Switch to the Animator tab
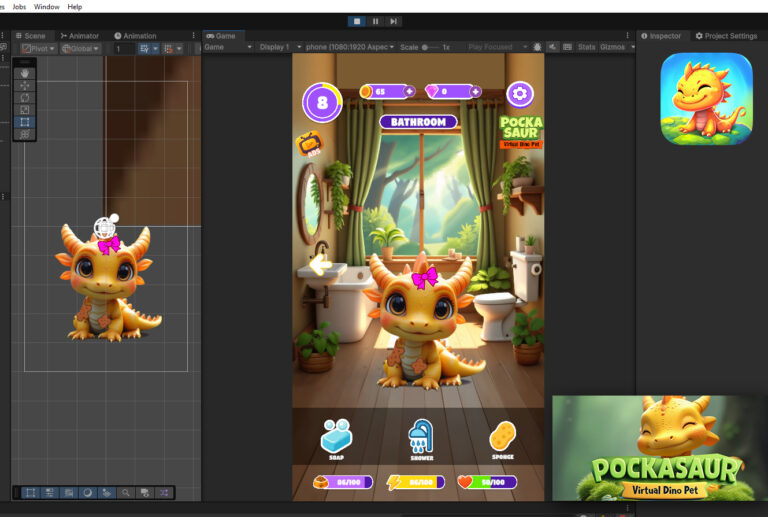Image resolution: width=768 pixels, height=517 pixels. coord(78,36)
